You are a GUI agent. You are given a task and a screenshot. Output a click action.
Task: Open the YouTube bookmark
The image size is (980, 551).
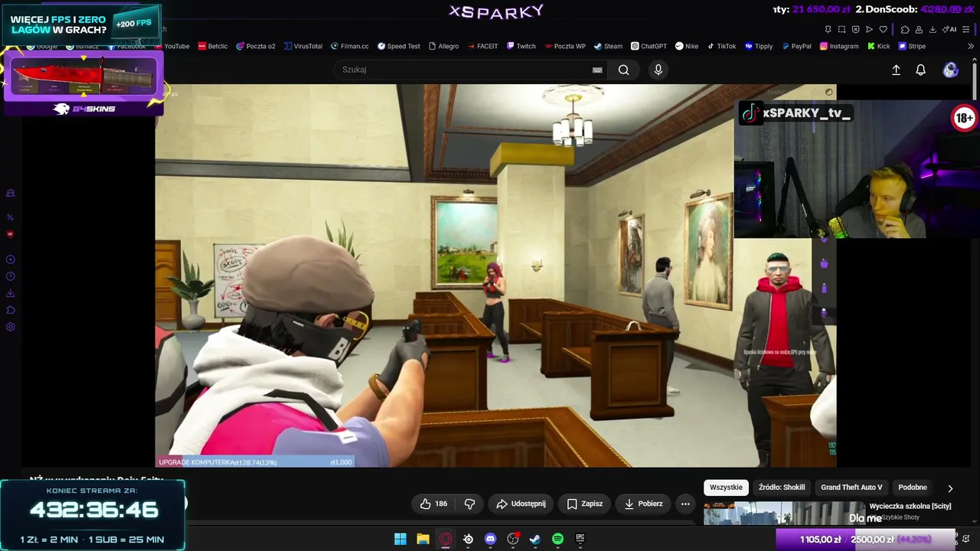pos(171,46)
